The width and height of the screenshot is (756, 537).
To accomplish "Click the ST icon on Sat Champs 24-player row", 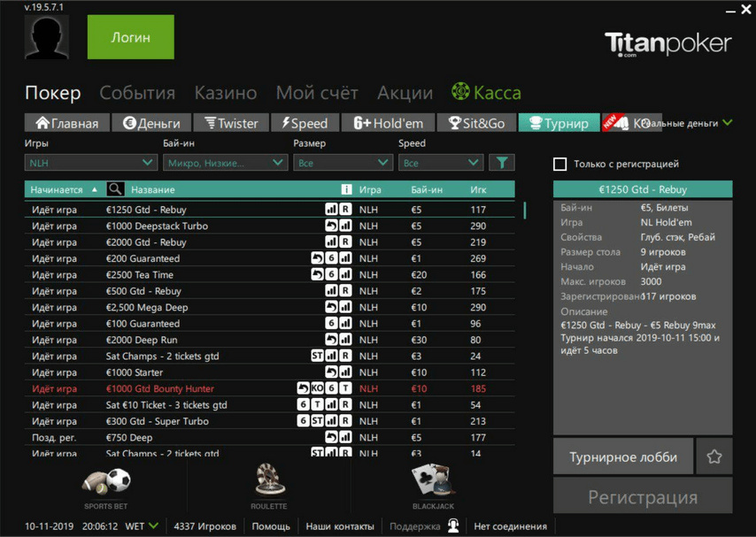I will (317, 356).
